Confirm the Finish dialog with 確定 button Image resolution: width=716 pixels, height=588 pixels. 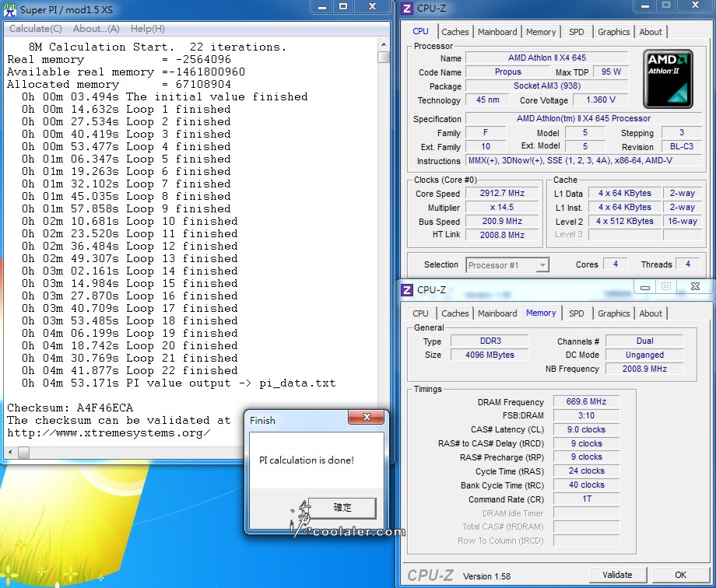point(342,508)
